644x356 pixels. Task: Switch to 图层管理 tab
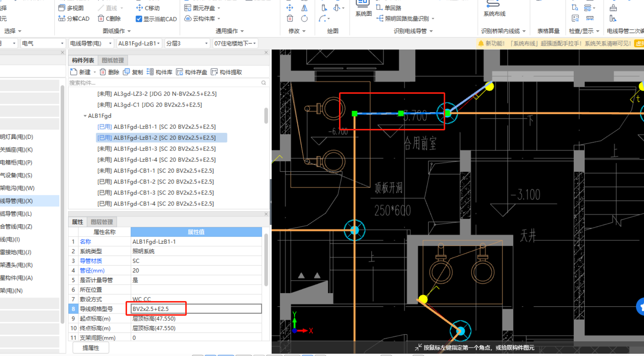click(x=102, y=222)
